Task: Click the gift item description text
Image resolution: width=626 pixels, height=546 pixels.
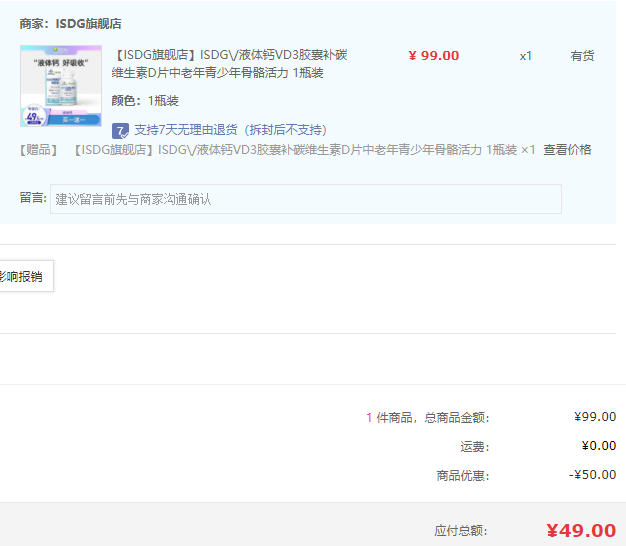Action: pyautogui.click(x=304, y=150)
